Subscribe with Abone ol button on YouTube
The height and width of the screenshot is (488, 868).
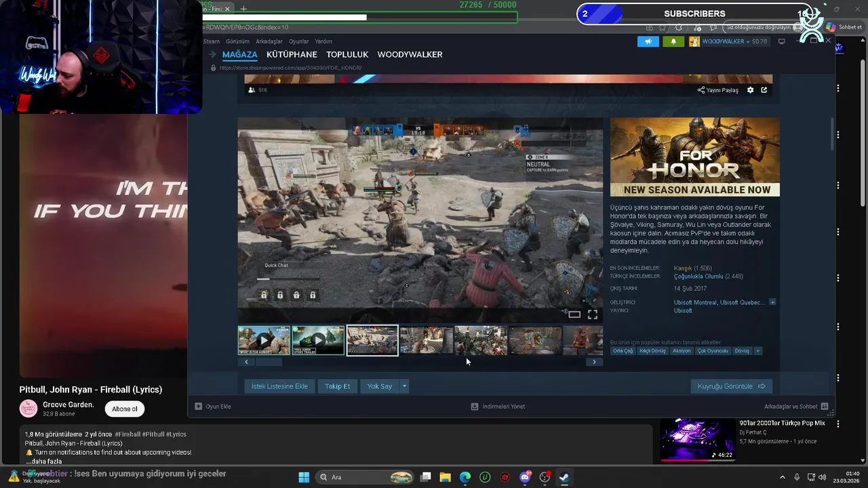125,409
